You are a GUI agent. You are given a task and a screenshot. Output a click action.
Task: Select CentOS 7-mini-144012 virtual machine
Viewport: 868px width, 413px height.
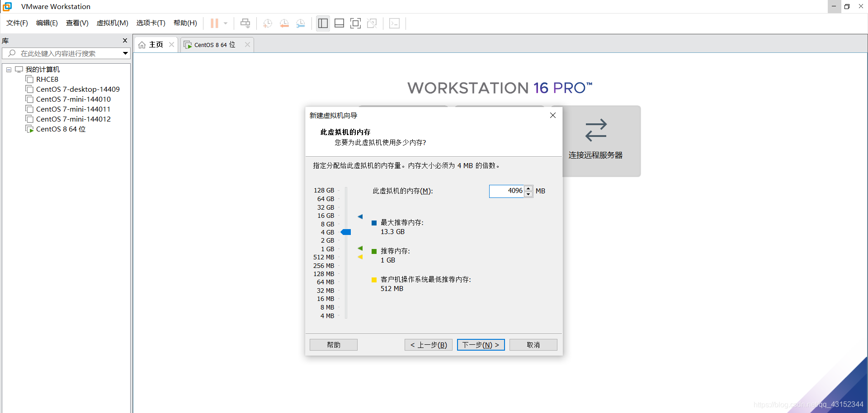click(73, 119)
